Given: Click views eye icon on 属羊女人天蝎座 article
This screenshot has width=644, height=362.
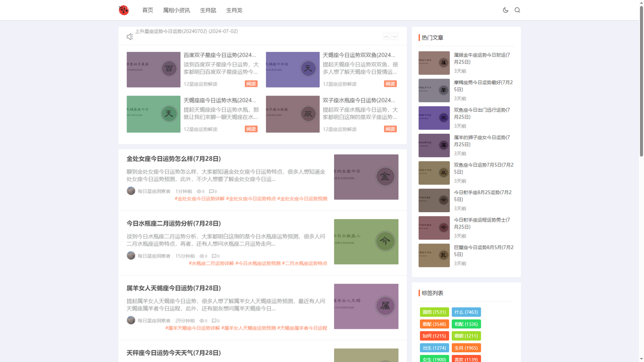Looking at the screenshot, I should coord(202,321).
